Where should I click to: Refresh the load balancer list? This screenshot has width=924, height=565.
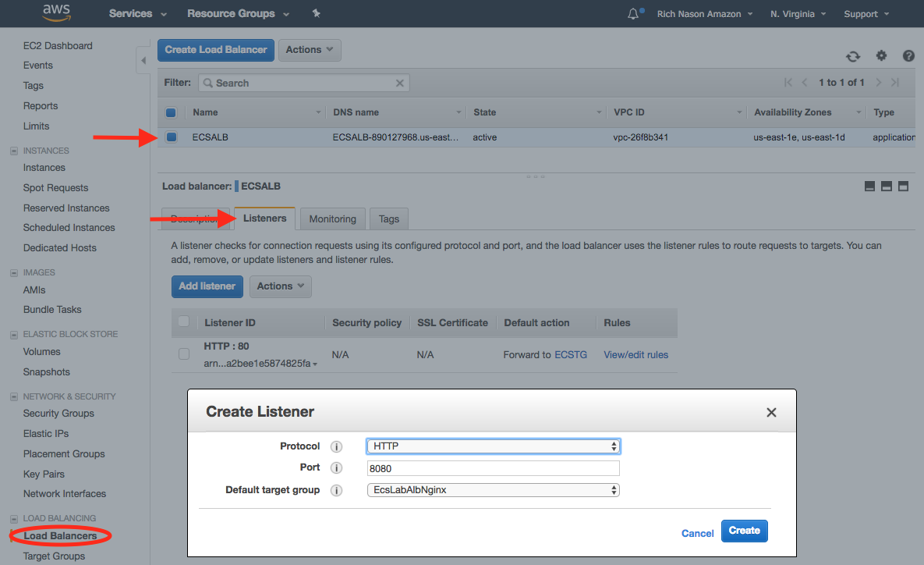point(853,56)
